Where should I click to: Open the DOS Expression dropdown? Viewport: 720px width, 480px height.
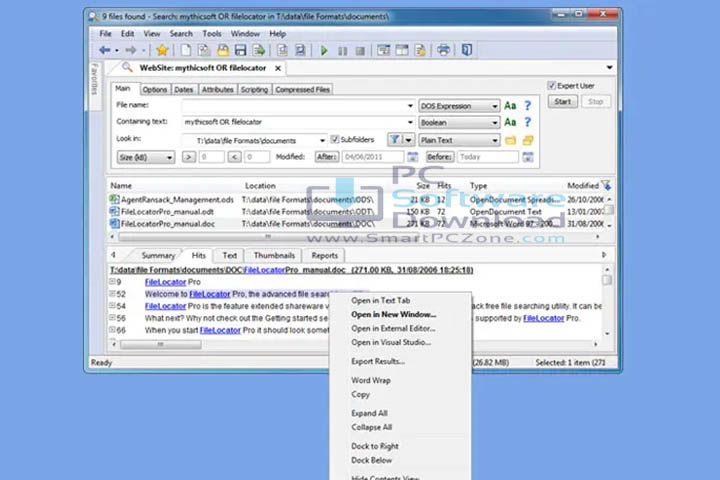point(459,106)
